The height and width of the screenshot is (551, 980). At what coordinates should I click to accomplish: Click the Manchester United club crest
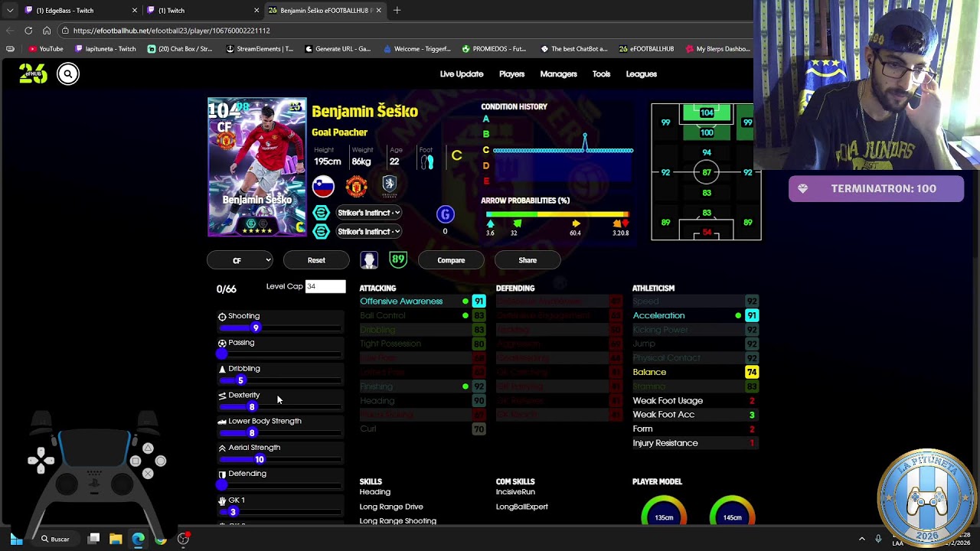(356, 186)
